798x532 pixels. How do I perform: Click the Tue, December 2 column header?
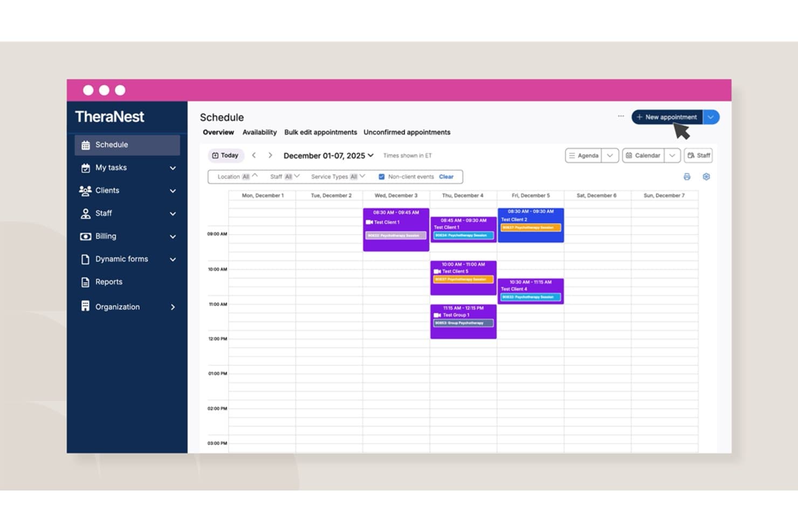(x=331, y=196)
